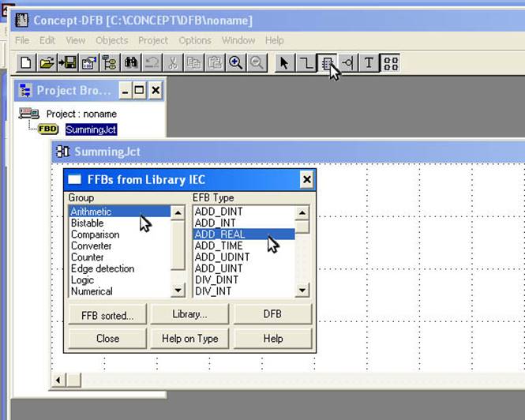The width and height of the screenshot is (525, 420).
Task: Open the File menu
Action: 22,40
